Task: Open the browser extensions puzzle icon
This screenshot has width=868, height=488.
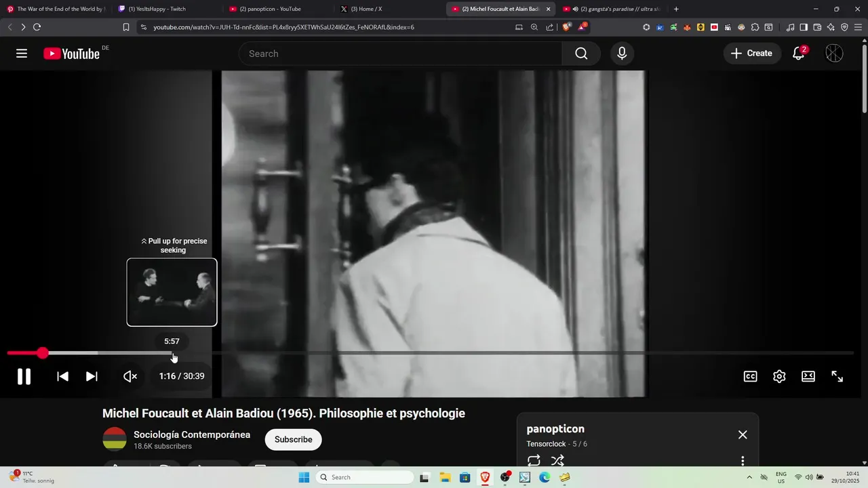Action: click(755, 27)
